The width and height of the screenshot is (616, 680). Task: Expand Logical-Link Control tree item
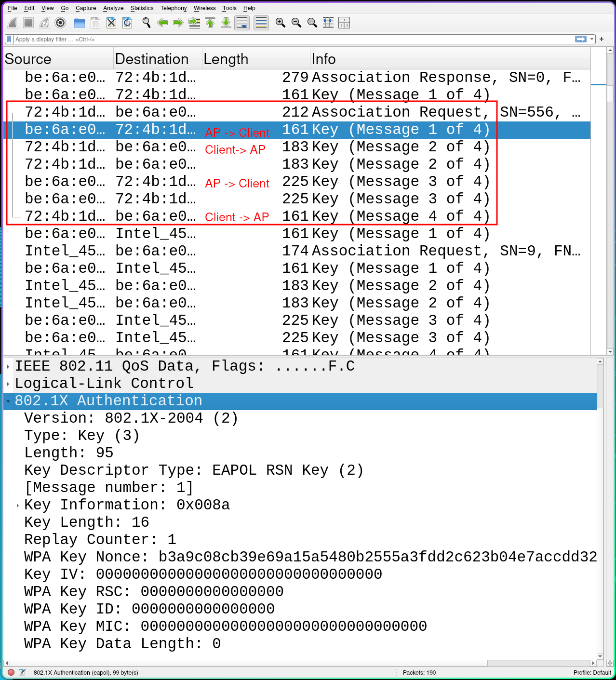(x=8, y=384)
